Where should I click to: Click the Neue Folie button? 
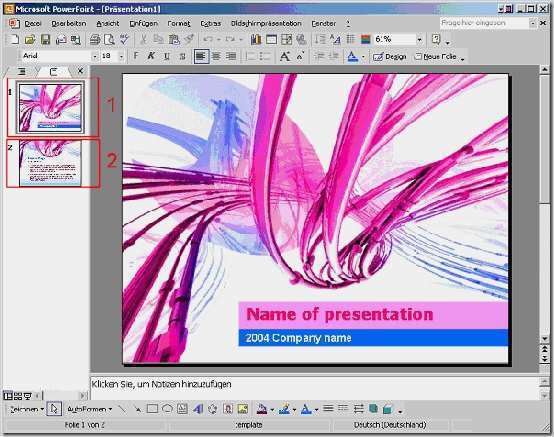click(x=436, y=57)
